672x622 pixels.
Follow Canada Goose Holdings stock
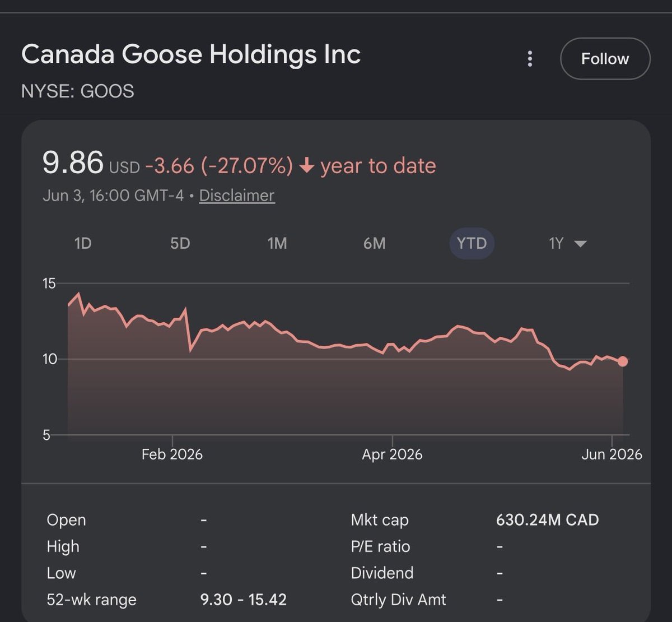pyautogui.click(x=605, y=59)
